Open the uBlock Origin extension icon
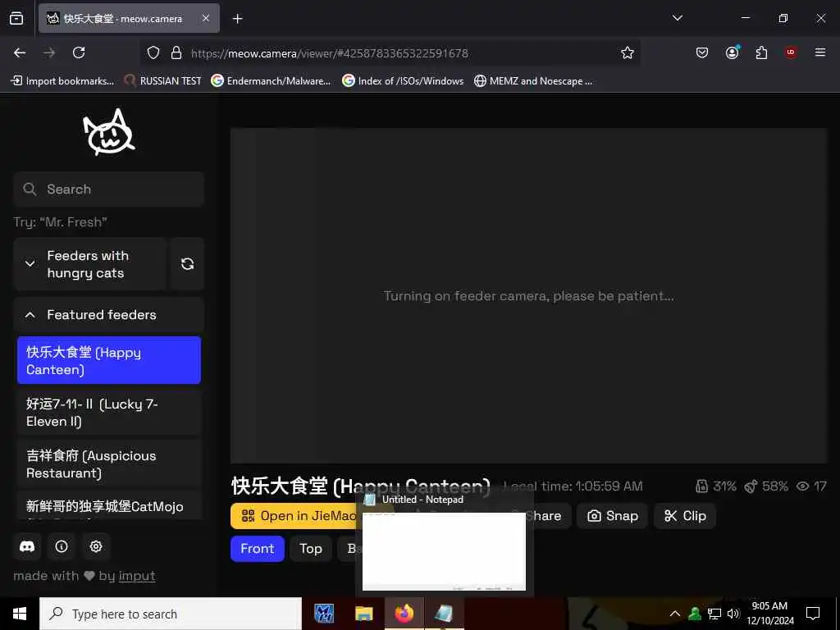840x630 pixels. 791,52
